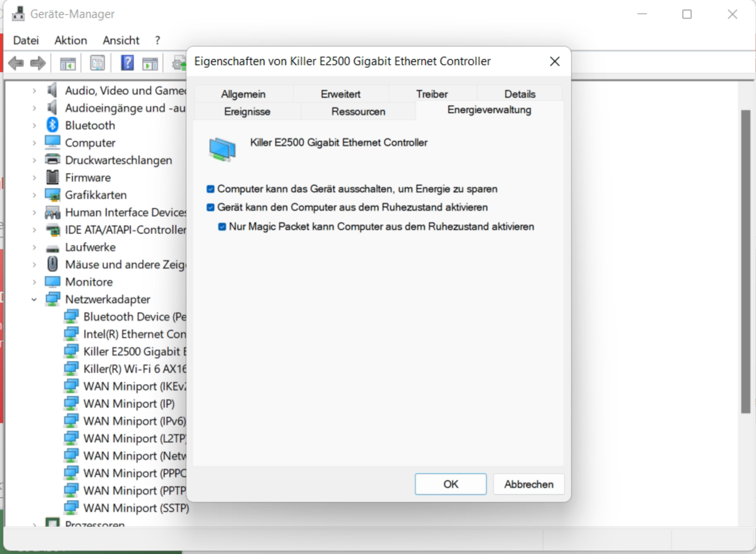Confirm the dialog with OK
756x554 pixels.
coord(451,484)
